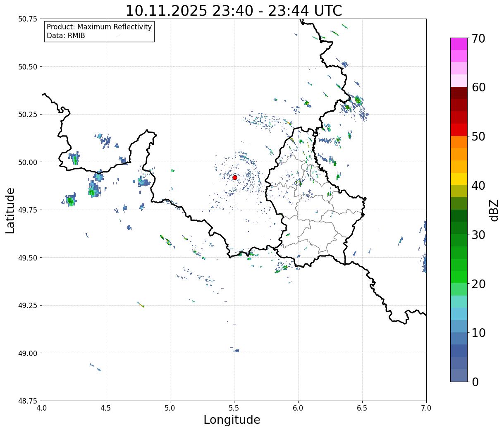The width and height of the screenshot is (504, 430).
Task: Click the longitude tick label '4.5'
Action: click(x=106, y=408)
